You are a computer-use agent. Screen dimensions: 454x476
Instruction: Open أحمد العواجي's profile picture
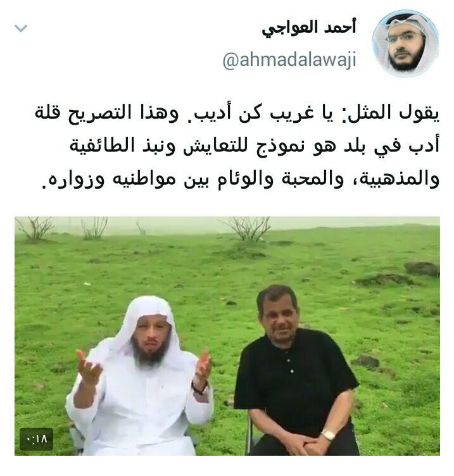405,44
